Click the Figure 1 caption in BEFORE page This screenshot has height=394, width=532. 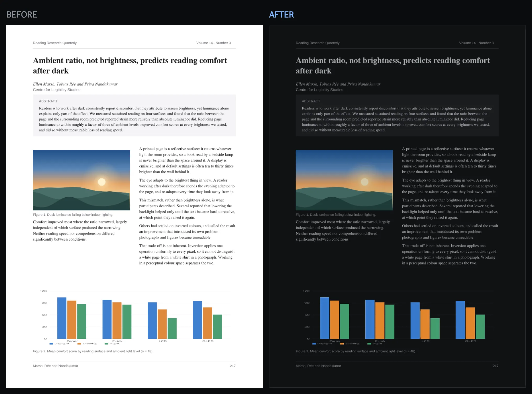[73, 215]
